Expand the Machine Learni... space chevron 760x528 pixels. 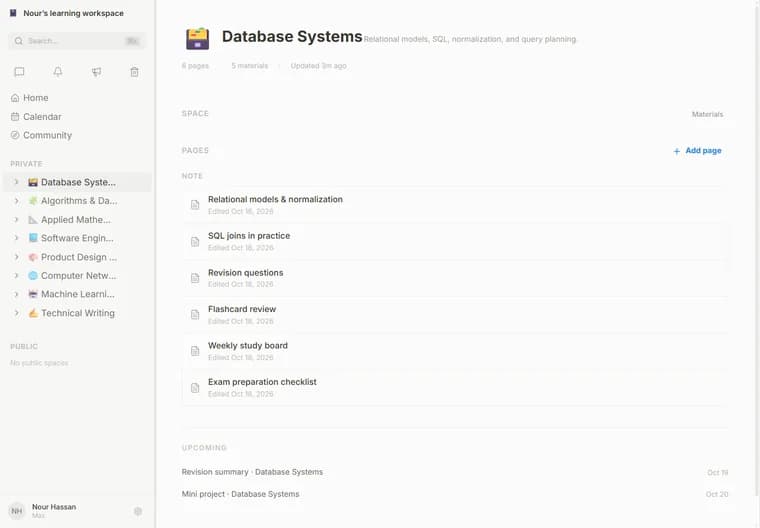tap(16, 294)
